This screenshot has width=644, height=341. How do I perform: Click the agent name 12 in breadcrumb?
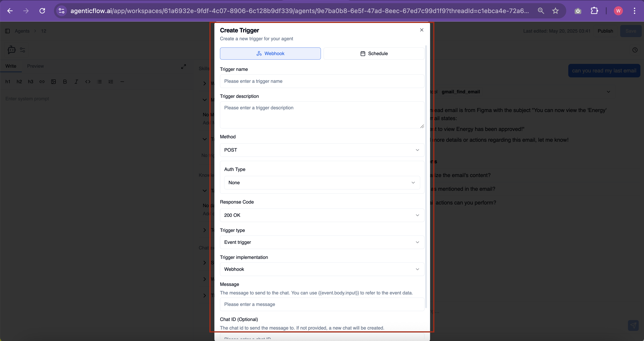pyautogui.click(x=44, y=31)
